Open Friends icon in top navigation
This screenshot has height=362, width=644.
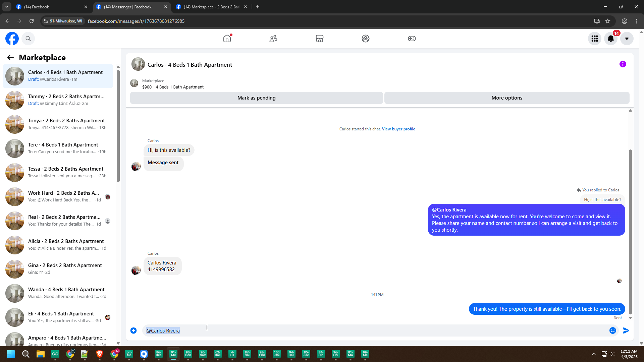point(273,39)
